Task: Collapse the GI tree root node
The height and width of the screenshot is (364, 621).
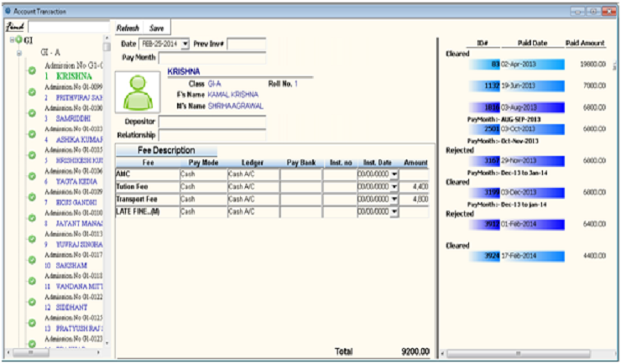Action: point(10,39)
